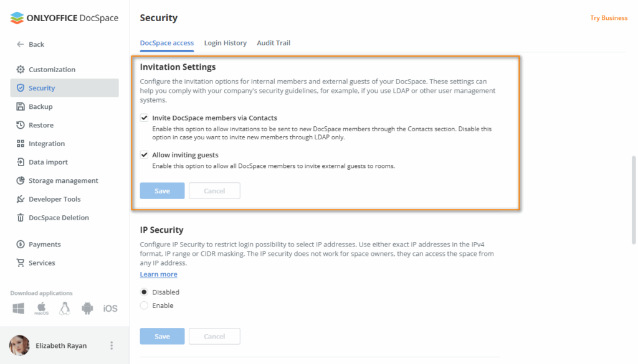Open Developer Tools section

pyautogui.click(x=54, y=198)
